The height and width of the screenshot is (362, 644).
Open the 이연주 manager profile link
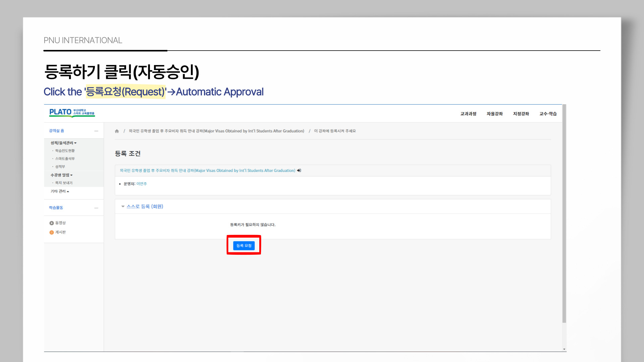click(142, 184)
